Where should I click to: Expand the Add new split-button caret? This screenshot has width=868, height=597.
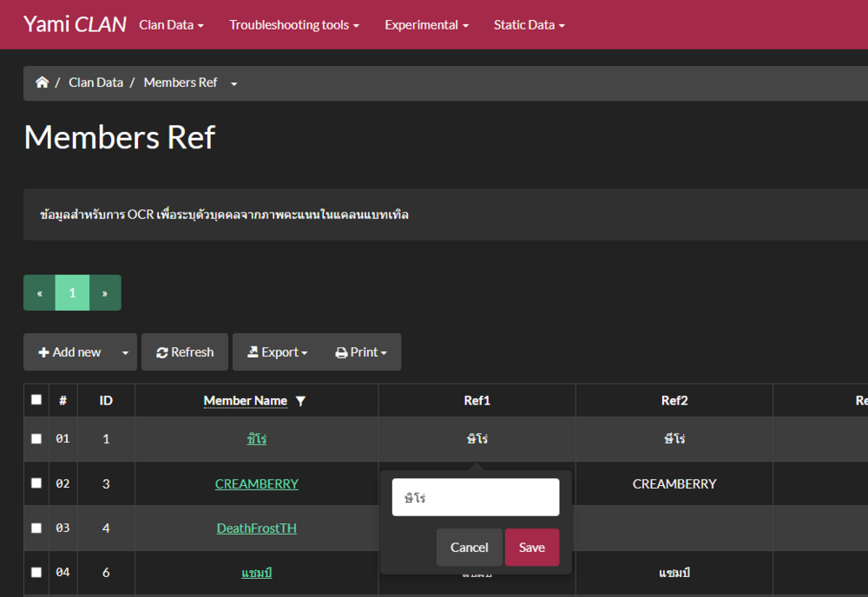(125, 352)
